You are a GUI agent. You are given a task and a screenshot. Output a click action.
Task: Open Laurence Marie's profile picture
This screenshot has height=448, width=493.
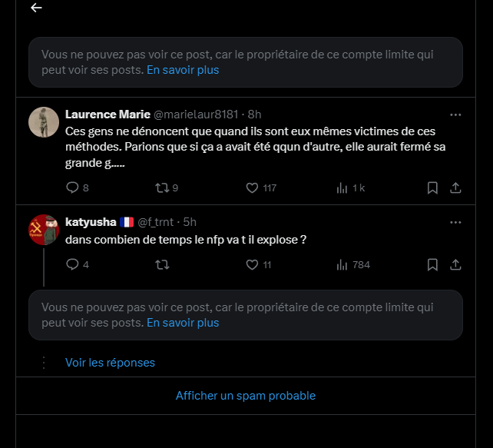pyautogui.click(x=44, y=122)
